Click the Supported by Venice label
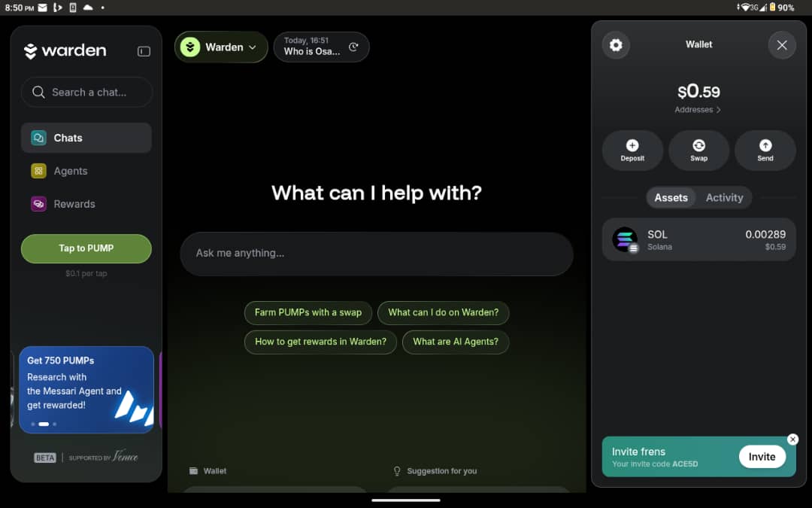Viewport: 812px width, 508px height. pos(103,457)
